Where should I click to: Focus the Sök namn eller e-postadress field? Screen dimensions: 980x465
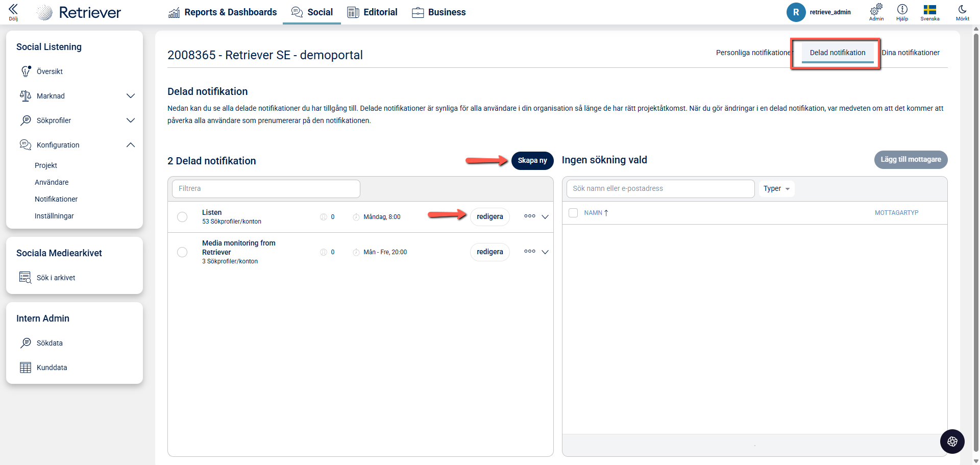[660, 189]
